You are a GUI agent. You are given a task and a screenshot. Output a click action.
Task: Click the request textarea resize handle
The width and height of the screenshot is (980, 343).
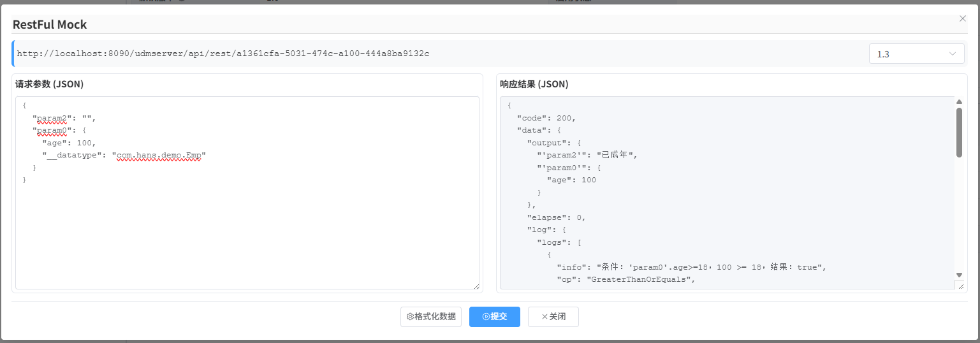[476, 286]
